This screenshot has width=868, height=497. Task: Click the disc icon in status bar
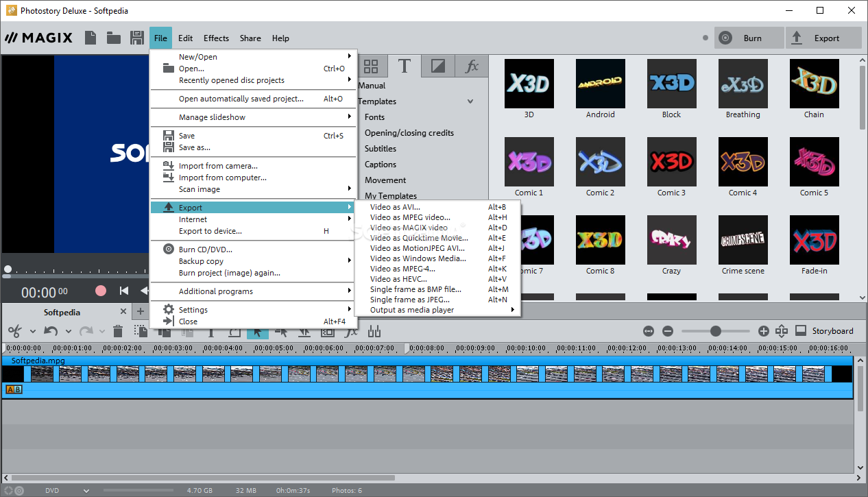point(19,491)
